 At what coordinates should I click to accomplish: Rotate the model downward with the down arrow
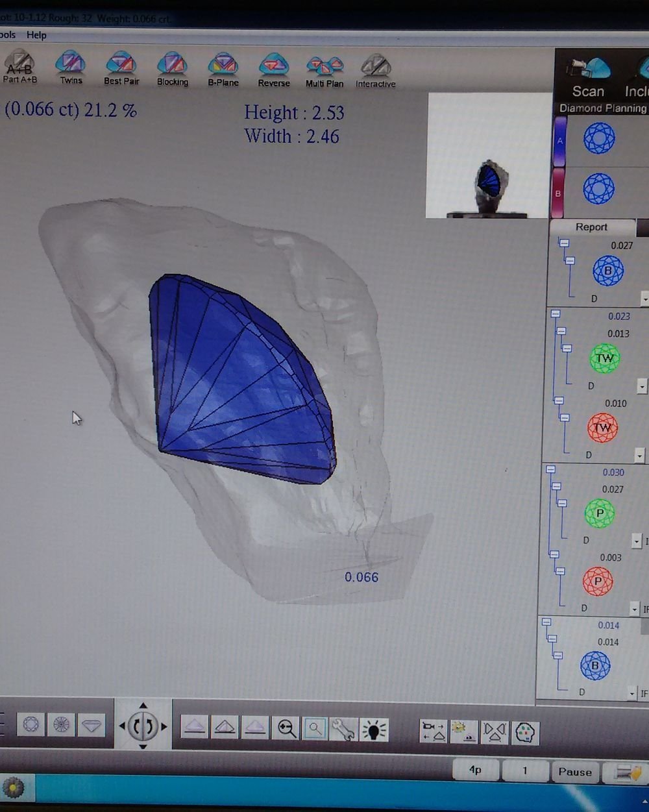coord(143,746)
